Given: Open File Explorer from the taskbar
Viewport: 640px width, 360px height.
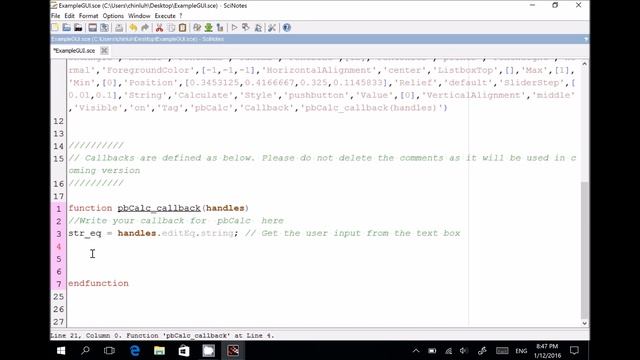Looking at the screenshot, I should pos(159,351).
